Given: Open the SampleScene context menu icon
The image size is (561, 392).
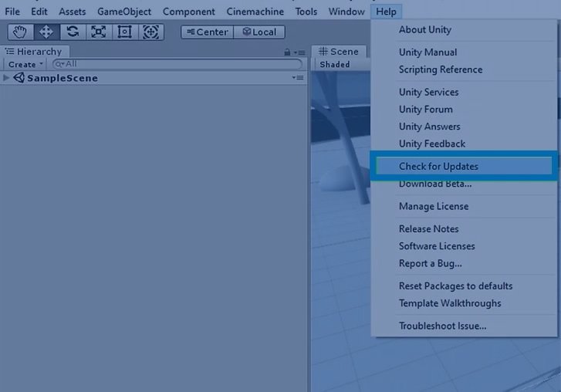Looking at the screenshot, I should click(298, 78).
